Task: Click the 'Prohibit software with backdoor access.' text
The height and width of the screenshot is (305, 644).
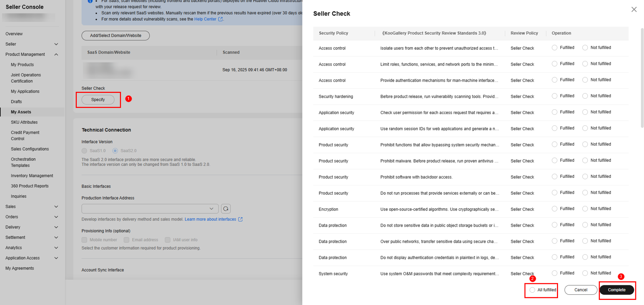Action: (x=416, y=177)
